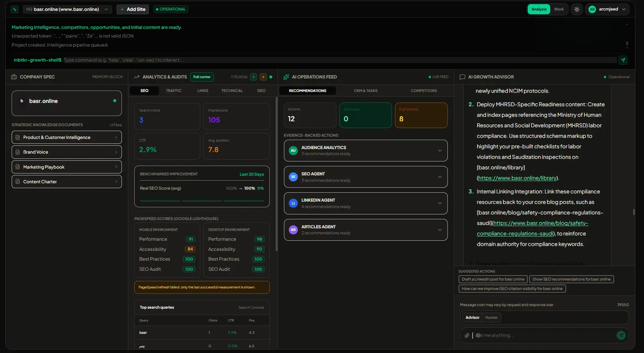Select the Recommendations tab

(308, 91)
